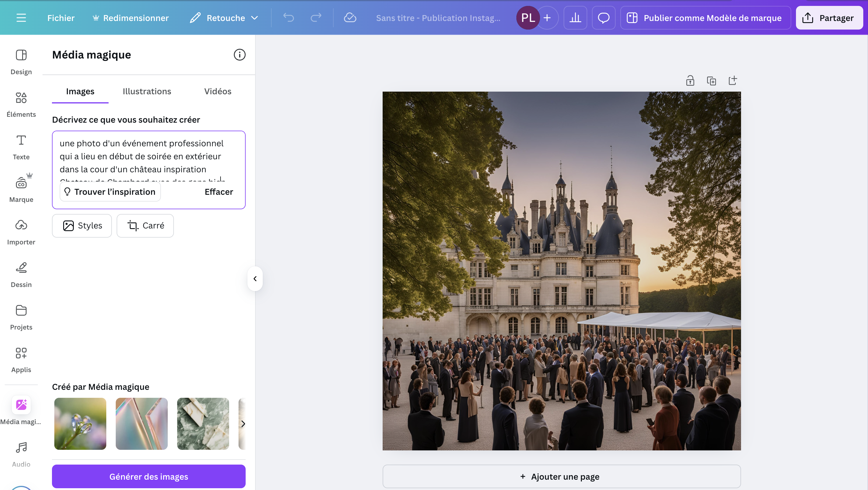The image size is (868, 490).
Task: Click Effacer to clear the prompt
Action: 219,192
